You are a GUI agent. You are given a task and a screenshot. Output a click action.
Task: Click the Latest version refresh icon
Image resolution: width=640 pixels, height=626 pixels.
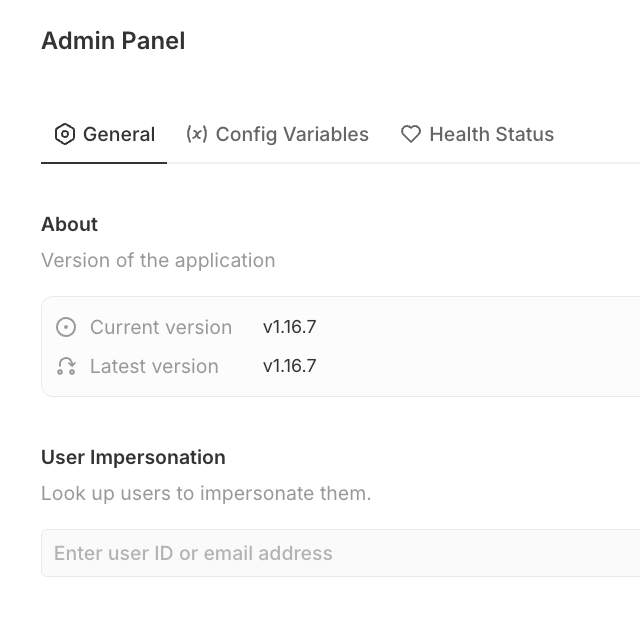(x=66, y=366)
